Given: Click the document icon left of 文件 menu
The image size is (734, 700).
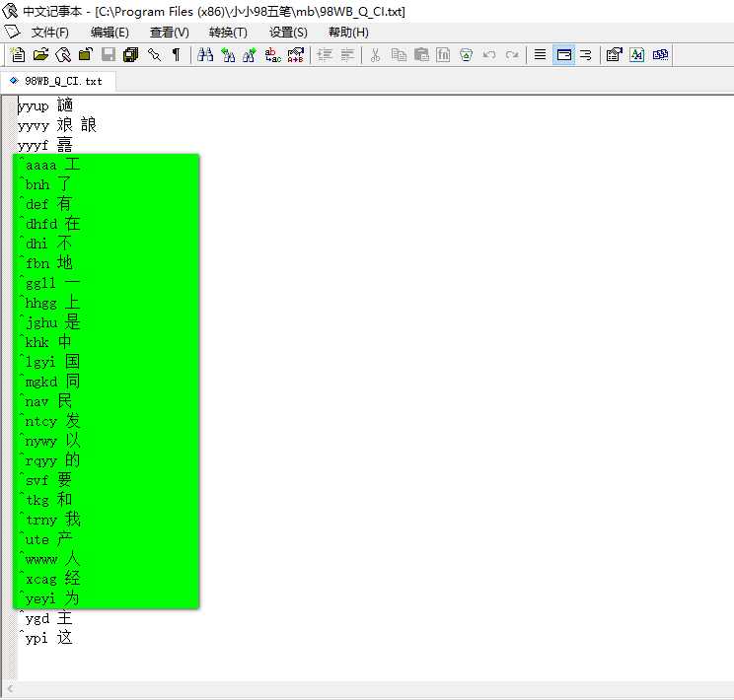Looking at the screenshot, I should 12,32.
